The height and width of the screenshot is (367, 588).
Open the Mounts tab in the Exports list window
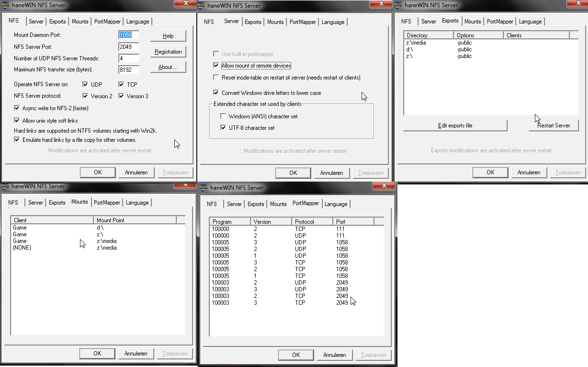473,22
